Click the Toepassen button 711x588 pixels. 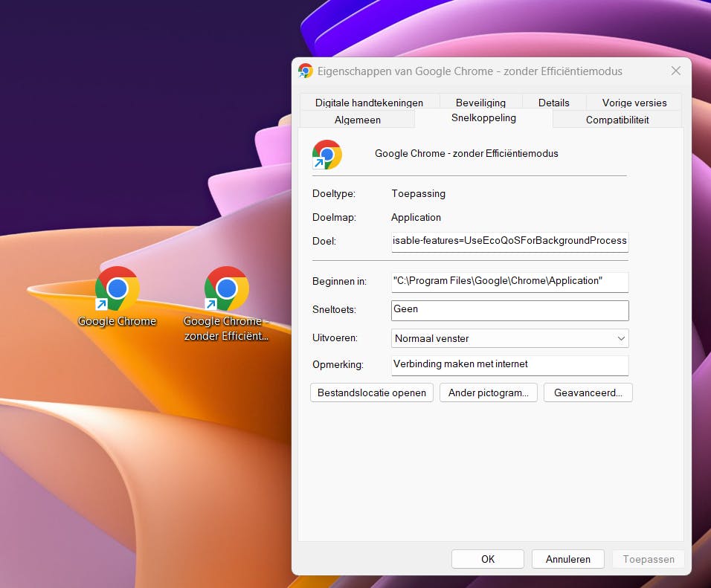[649, 559]
